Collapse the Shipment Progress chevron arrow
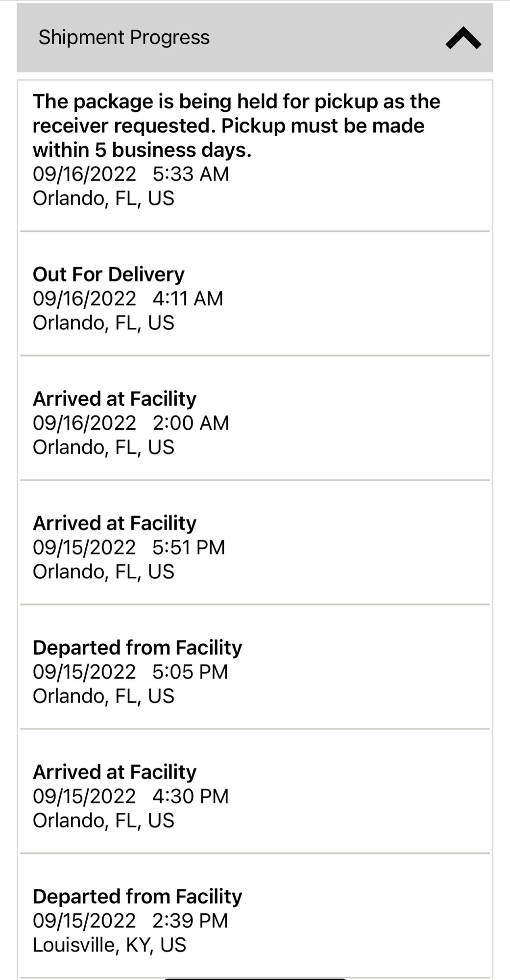Image resolution: width=510 pixels, height=980 pixels. tap(463, 38)
